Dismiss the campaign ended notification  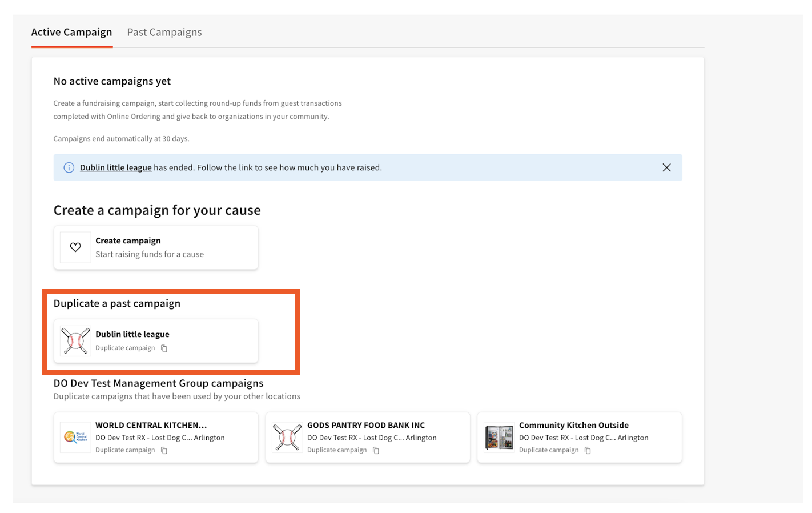tap(666, 167)
